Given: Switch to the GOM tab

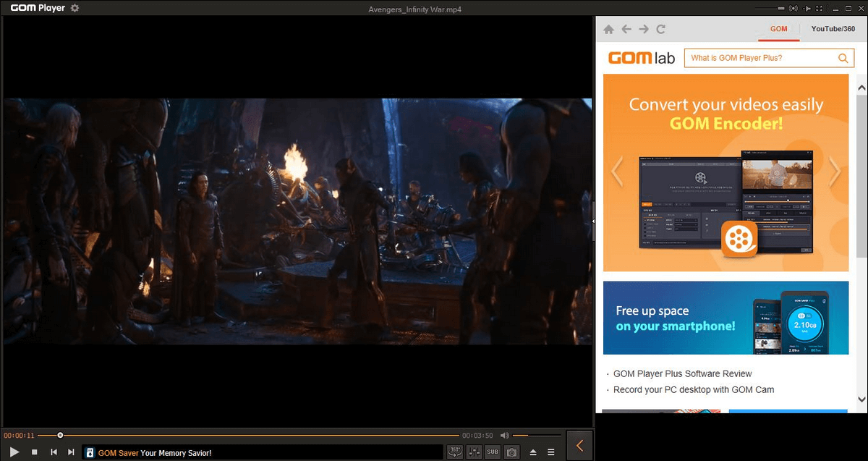Looking at the screenshot, I should click(x=778, y=29).
